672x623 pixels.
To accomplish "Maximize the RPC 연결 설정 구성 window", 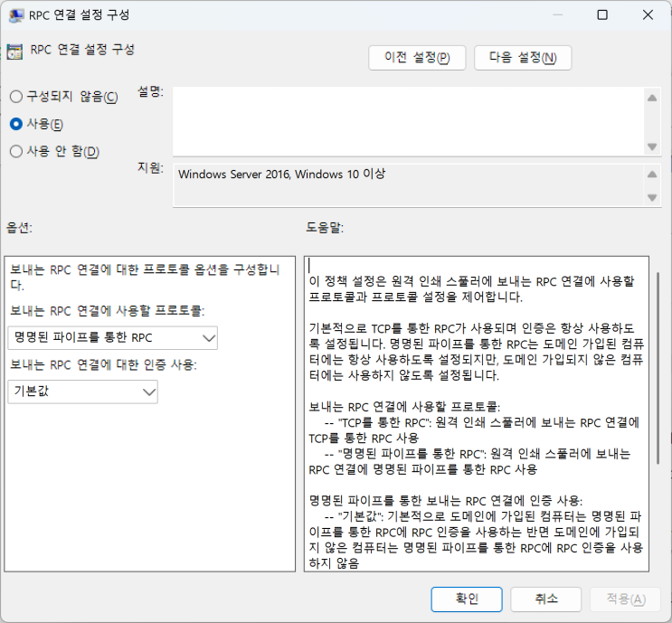I will (602, 15).
